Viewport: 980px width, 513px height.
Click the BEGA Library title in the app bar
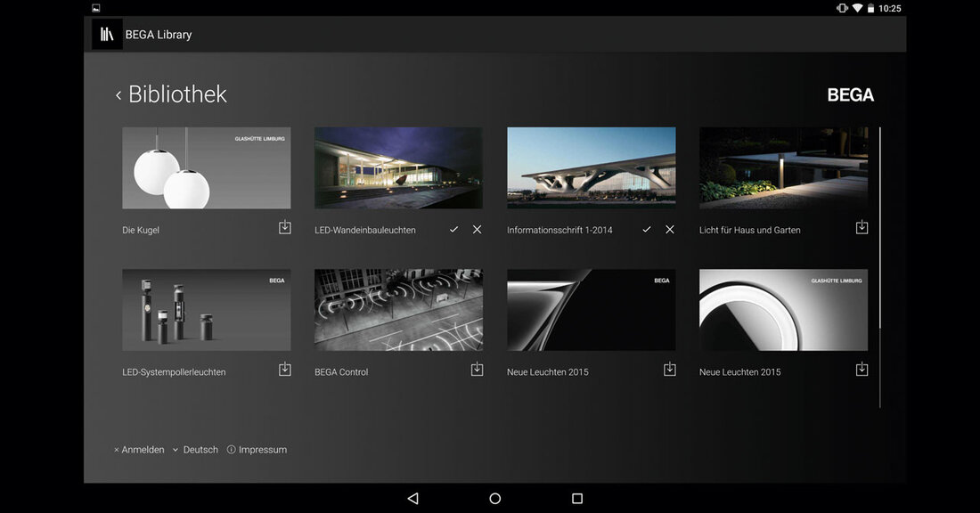(158, 35)
